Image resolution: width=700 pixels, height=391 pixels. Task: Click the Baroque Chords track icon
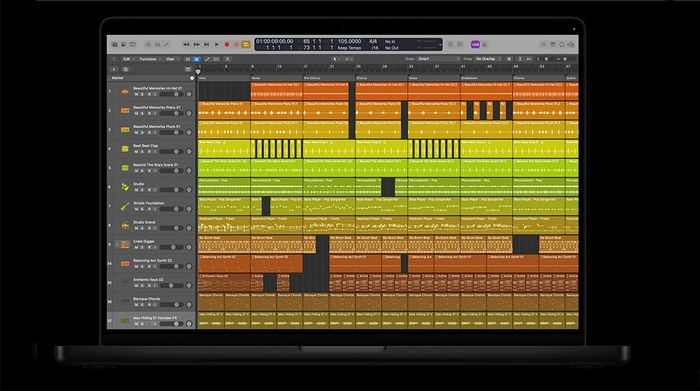(x=125, y=302)
